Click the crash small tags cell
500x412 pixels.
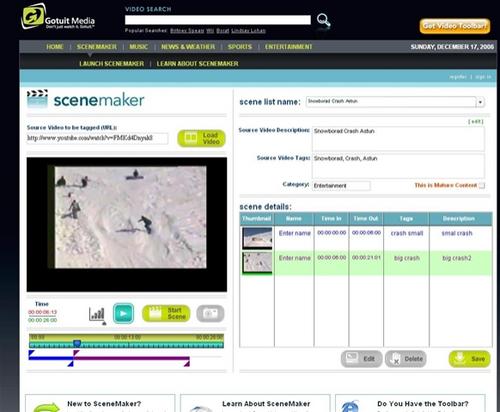click(x=407, y=233)
